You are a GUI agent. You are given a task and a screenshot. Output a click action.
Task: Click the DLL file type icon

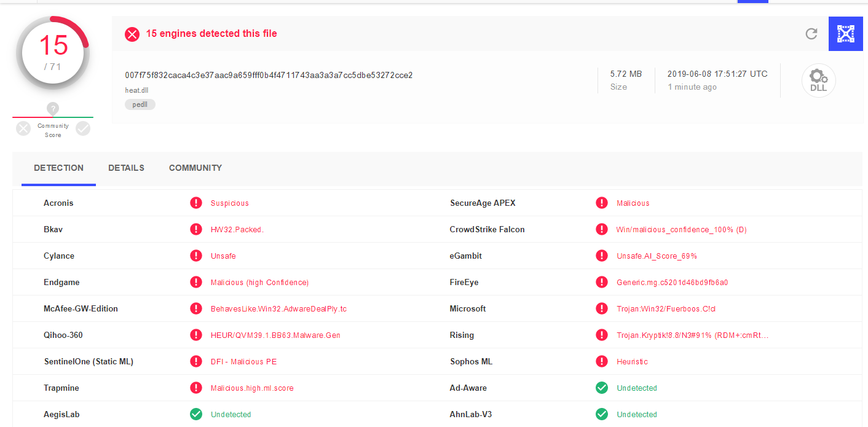818,80
